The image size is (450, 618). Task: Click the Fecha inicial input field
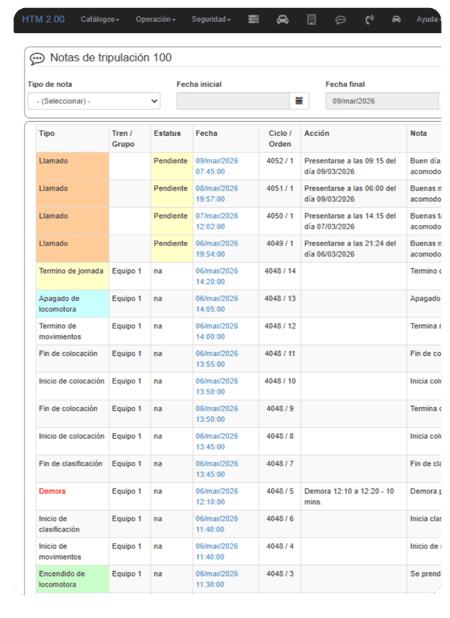tap(233, 101)
